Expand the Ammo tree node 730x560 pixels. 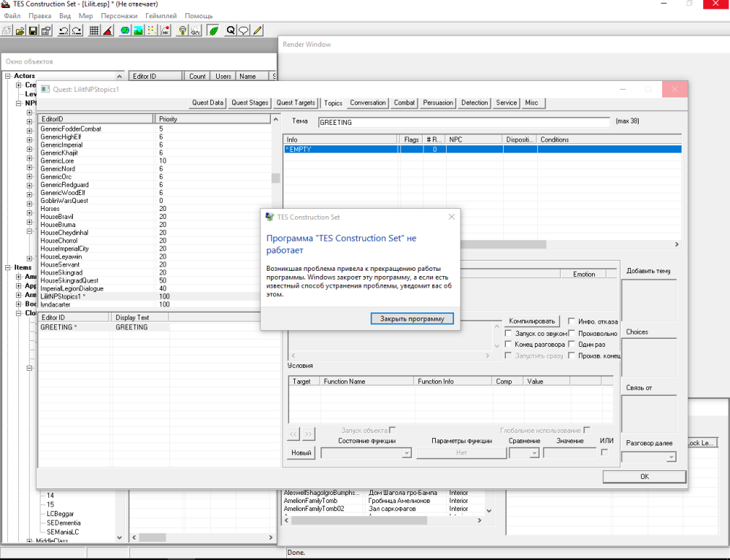(19, 277)
